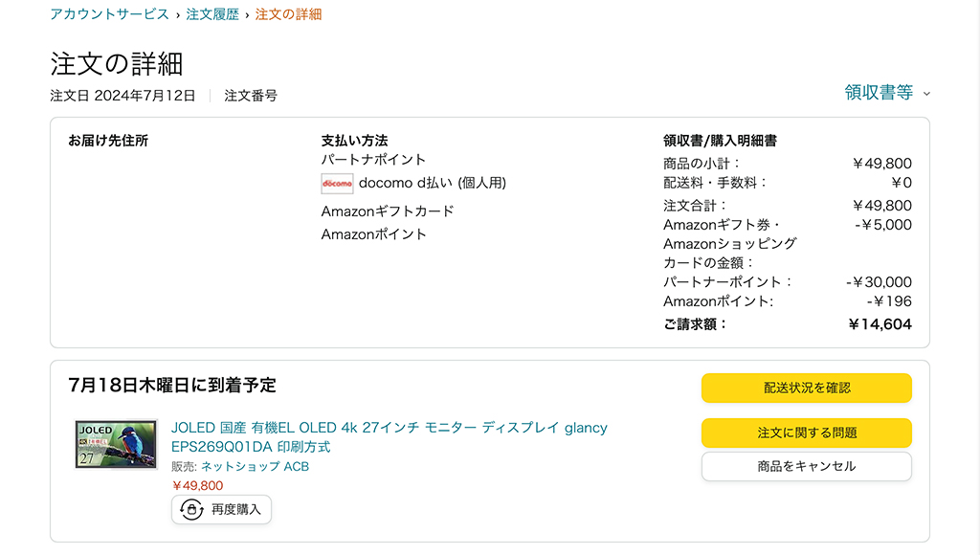980x555 pixels.
Task: Visit seller ネットショップ ACB
Action: pyautogui.click(x=255, y=466)
